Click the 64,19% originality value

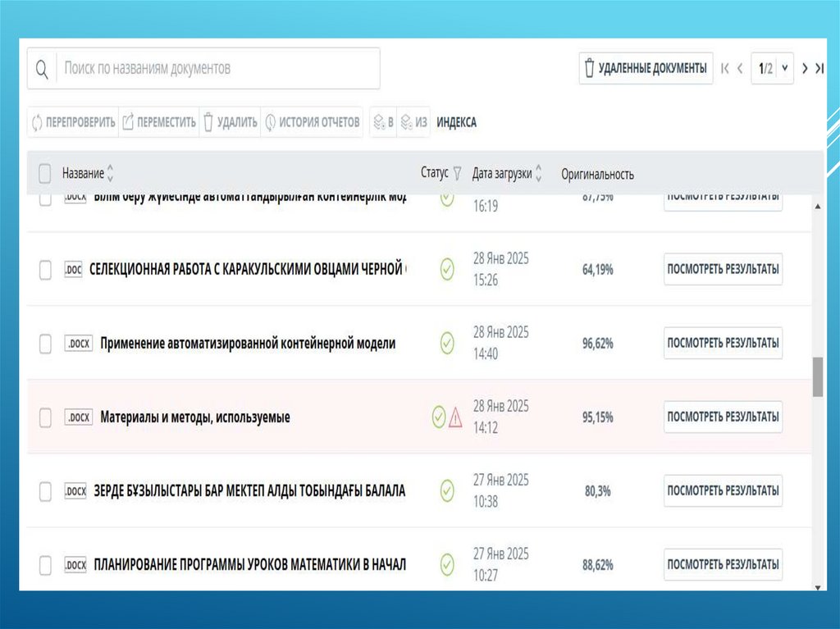598,270
